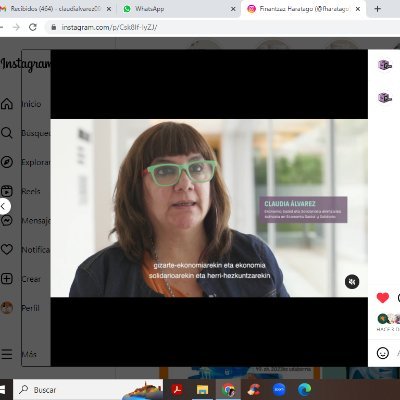Click Buscar taskbar search box
400x400 pixels.
tap(88, 390)
